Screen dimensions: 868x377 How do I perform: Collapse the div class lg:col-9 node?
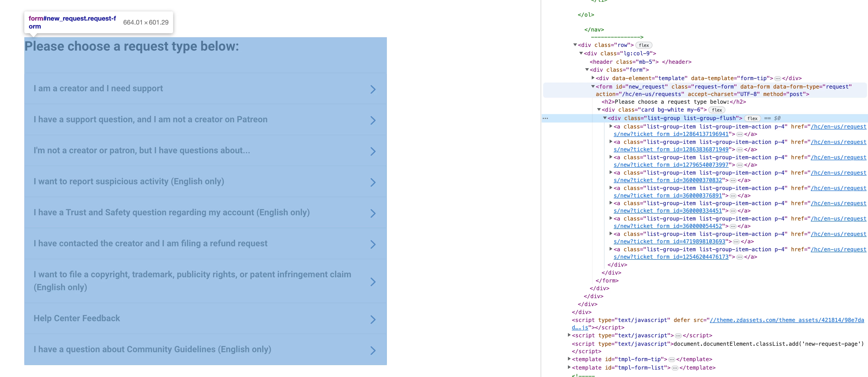tap(581, 53)
